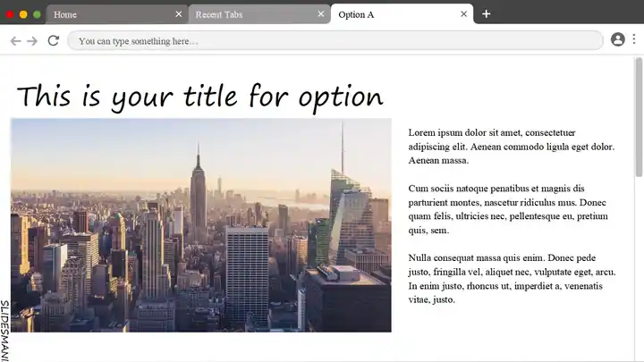
Task: Select the Option A tab
Action: [402, 14]
